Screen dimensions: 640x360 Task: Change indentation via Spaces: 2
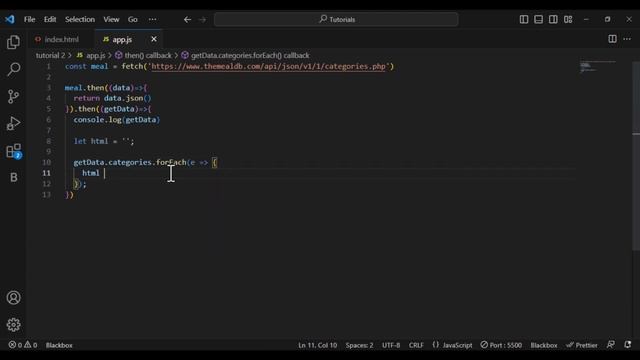click(x=359, y=345)
